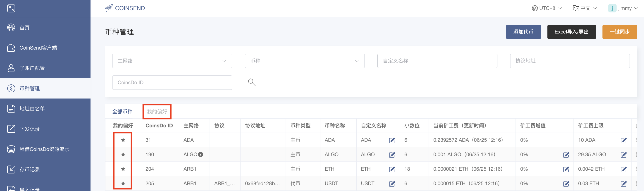Edit miner fee limit 0.0042 ETH
This screenshot has width=644, height=191.
coord(623,169)
